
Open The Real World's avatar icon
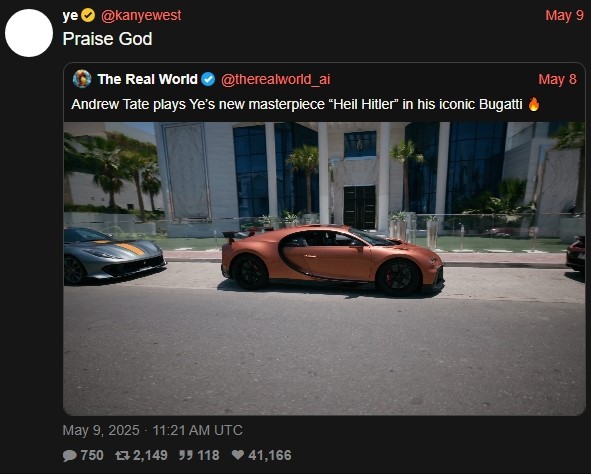tap(82, 79)
